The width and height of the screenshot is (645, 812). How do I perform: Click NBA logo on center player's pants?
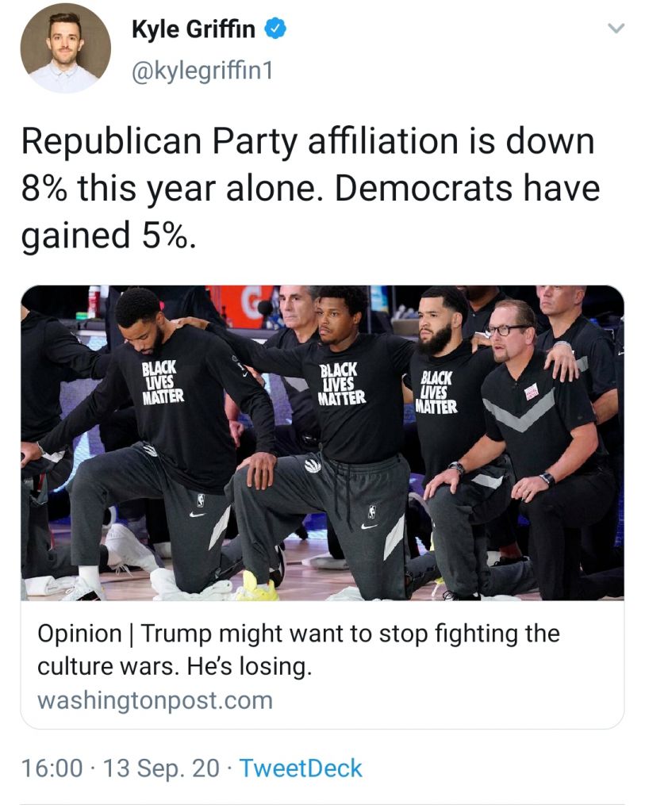coord(372,511)
